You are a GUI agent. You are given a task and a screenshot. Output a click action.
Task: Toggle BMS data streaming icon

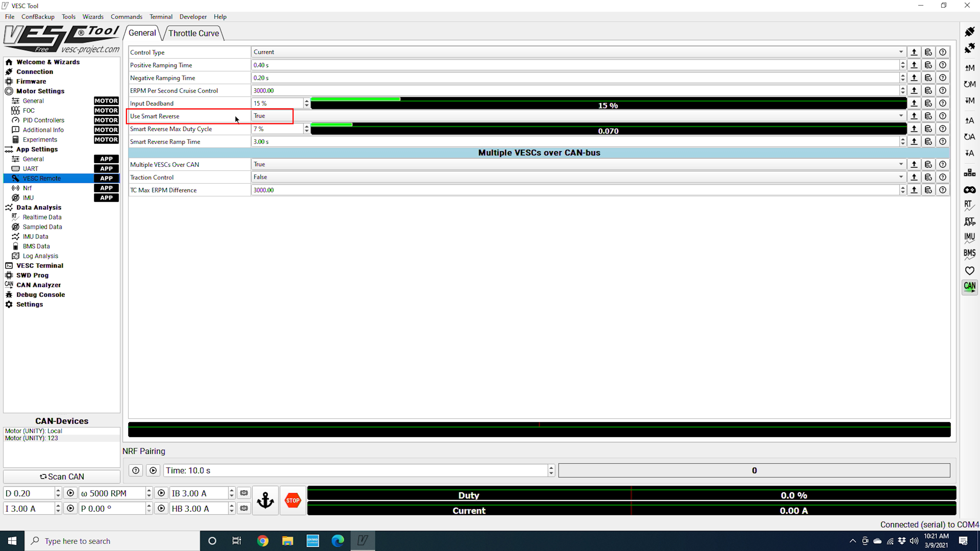[x=969, y=254]
